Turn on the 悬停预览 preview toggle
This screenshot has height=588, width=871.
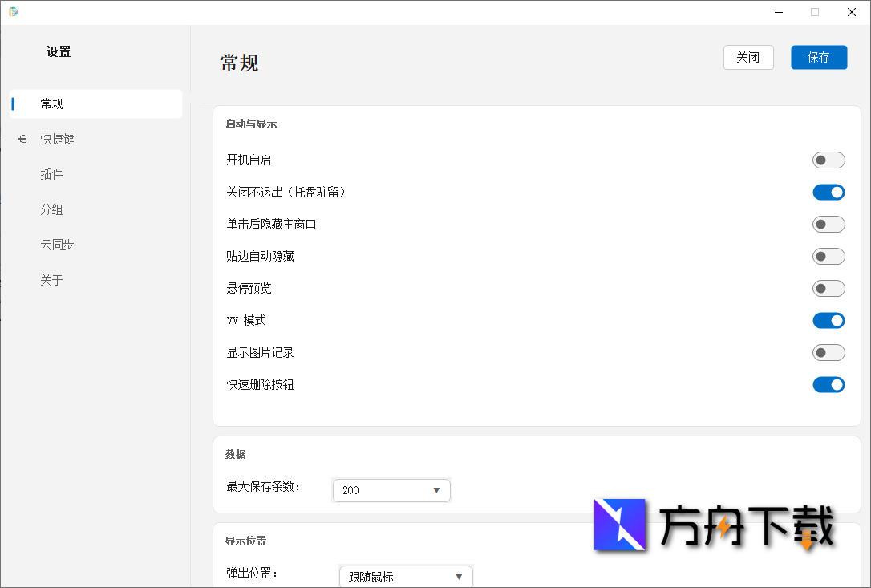click(x=828, y=288)
